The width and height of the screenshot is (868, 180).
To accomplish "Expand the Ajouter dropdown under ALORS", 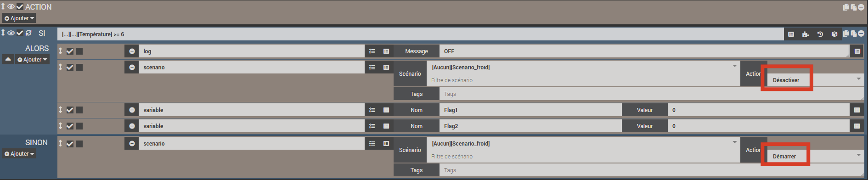I will coord(32,60).
